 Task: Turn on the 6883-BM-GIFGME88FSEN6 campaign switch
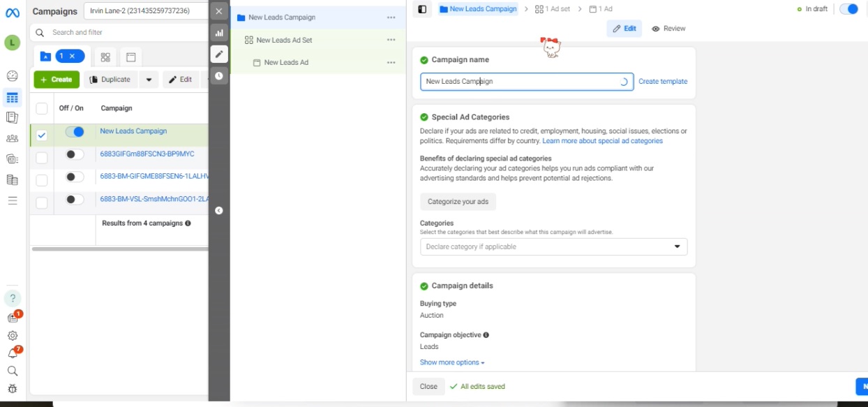(75, 177)
